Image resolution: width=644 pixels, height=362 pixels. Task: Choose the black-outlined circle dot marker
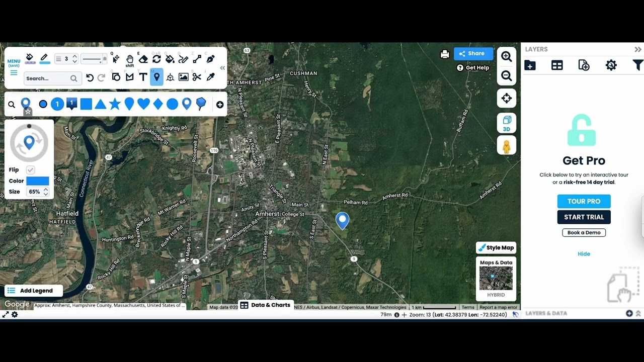43,104
